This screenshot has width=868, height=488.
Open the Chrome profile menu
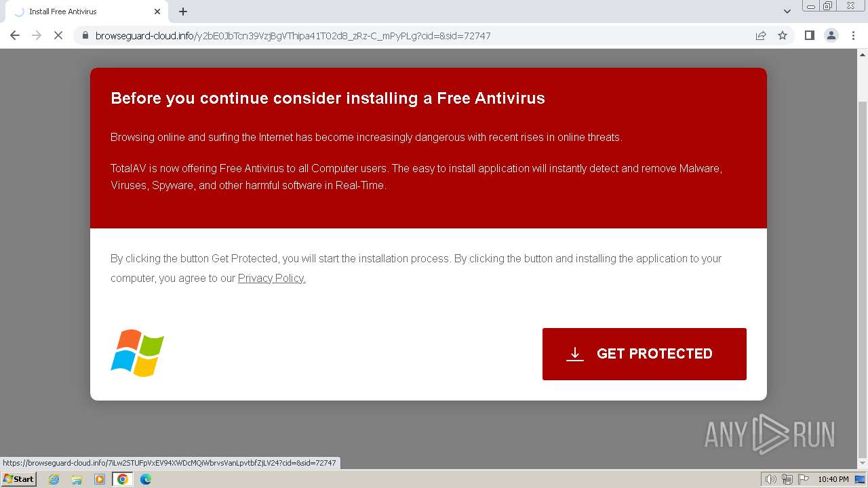point(831,35)
